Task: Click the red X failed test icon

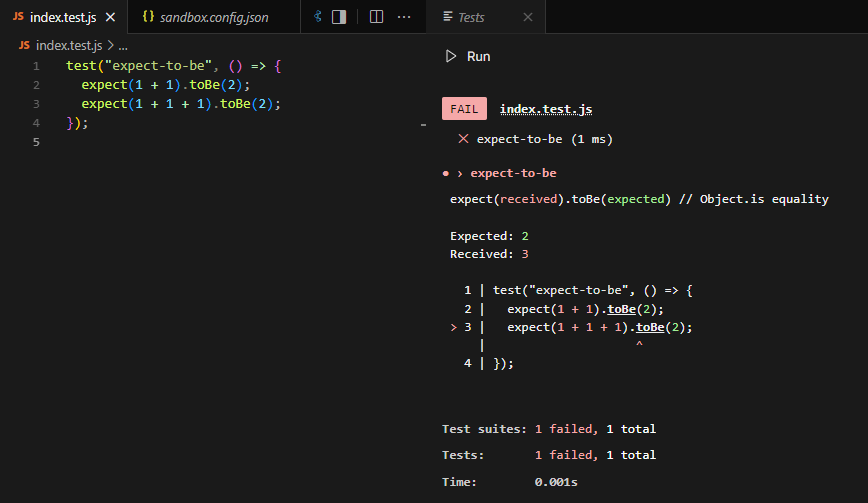Action: click(463, 139)
